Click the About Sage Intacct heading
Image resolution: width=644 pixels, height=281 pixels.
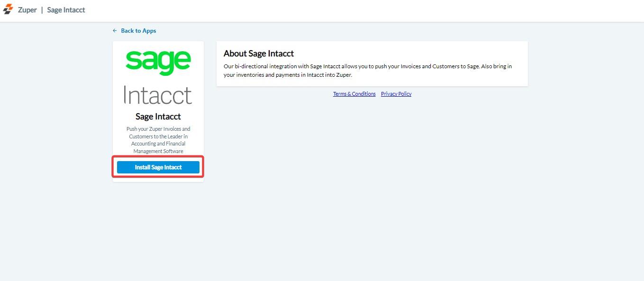tap(259, 53)
